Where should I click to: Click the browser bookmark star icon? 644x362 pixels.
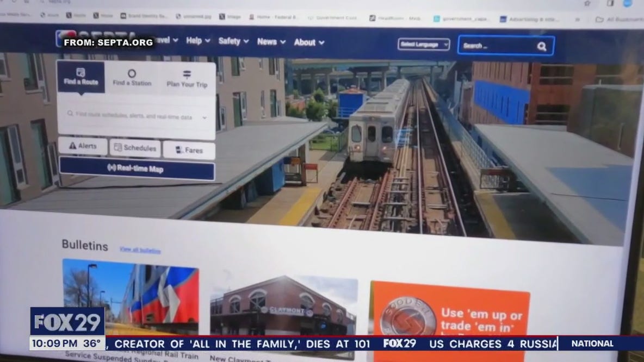(x=587, y=3)
